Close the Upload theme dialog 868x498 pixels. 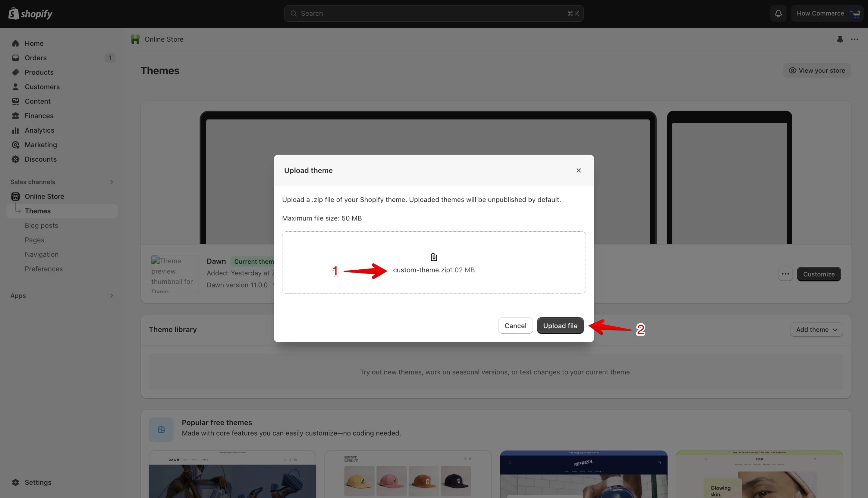[579, 170]
